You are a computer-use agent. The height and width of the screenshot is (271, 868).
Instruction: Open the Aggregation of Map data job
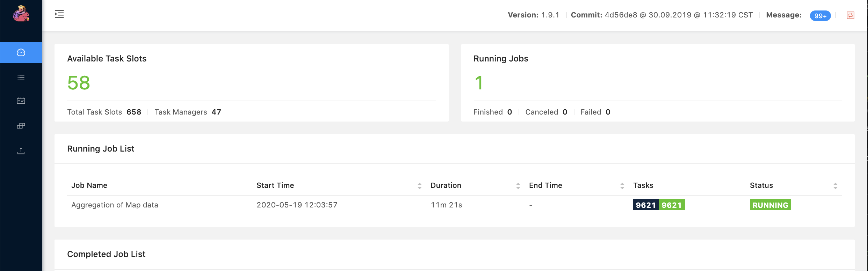point(115,205)
